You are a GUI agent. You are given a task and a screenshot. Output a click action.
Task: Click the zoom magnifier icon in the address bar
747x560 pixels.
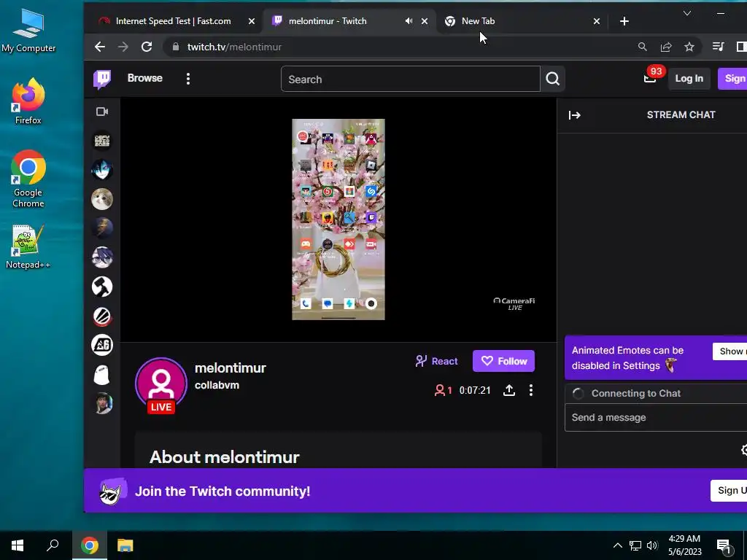(x=642, y=47)
